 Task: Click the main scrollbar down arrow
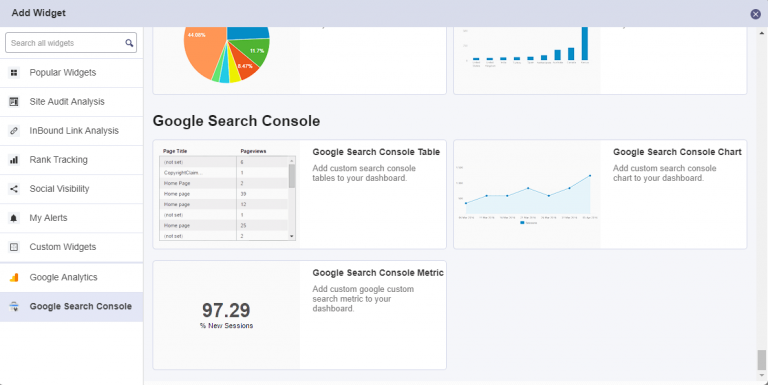pos(762,376)
